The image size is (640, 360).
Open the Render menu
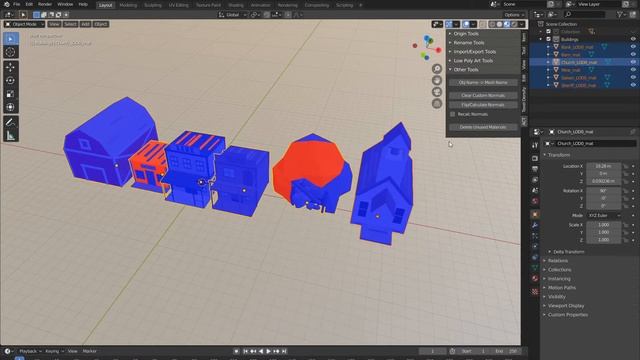[45, 4]
